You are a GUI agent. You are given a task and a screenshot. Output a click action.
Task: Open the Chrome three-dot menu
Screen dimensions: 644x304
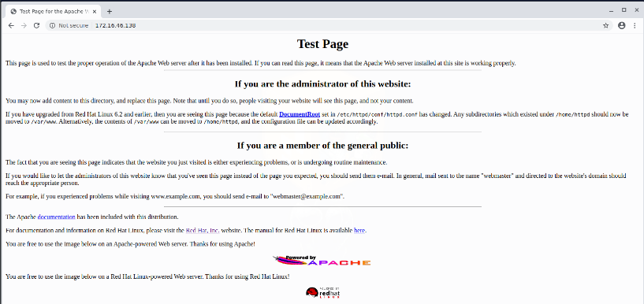pyautogui.click(x=635, y=25)
